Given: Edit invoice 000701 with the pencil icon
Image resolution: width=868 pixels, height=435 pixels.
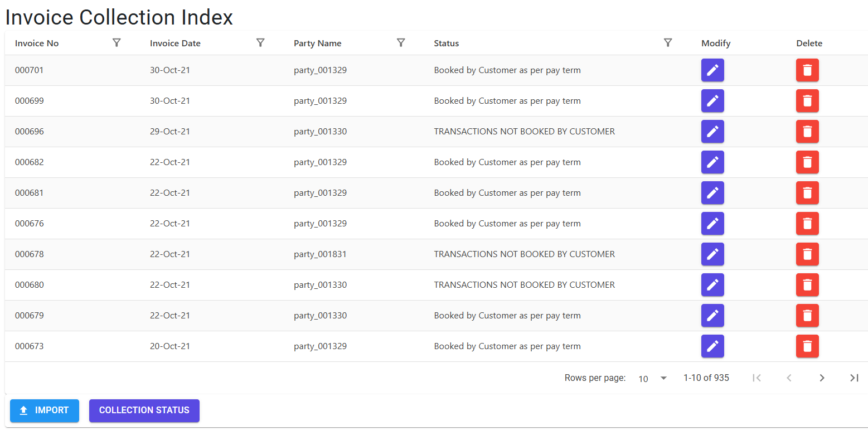Looking at the screenshot, I should (712, 70).
